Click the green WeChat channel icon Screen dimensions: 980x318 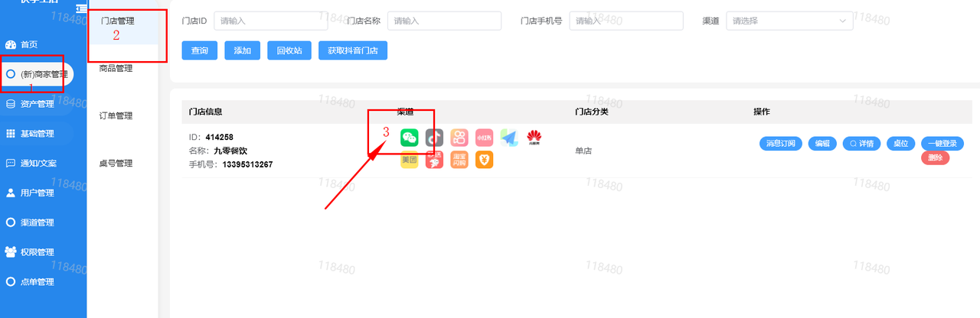(410, 138)
